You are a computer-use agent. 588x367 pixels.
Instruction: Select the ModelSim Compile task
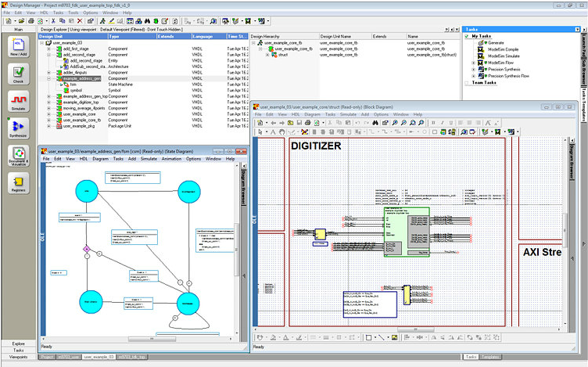pyautogui.click(x=503, y=49)
